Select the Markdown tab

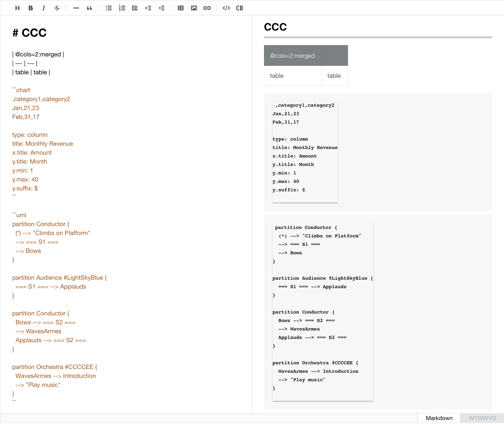[x=439, y=418]
